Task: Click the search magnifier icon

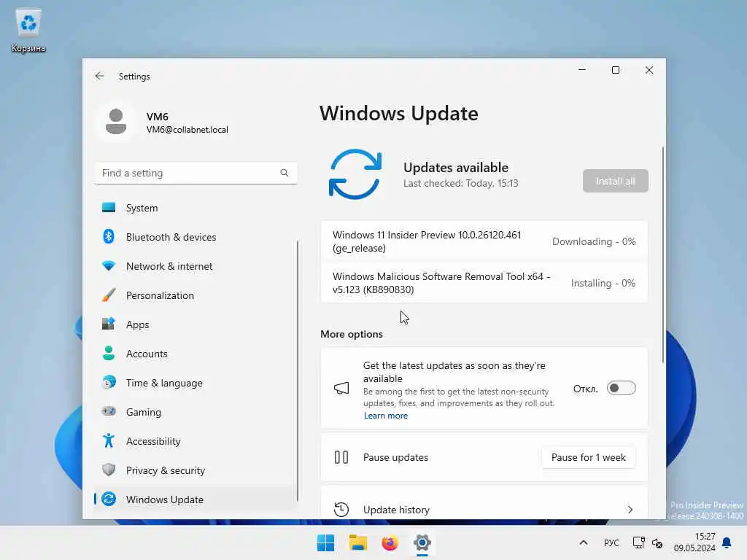Action: click(284, 173)
